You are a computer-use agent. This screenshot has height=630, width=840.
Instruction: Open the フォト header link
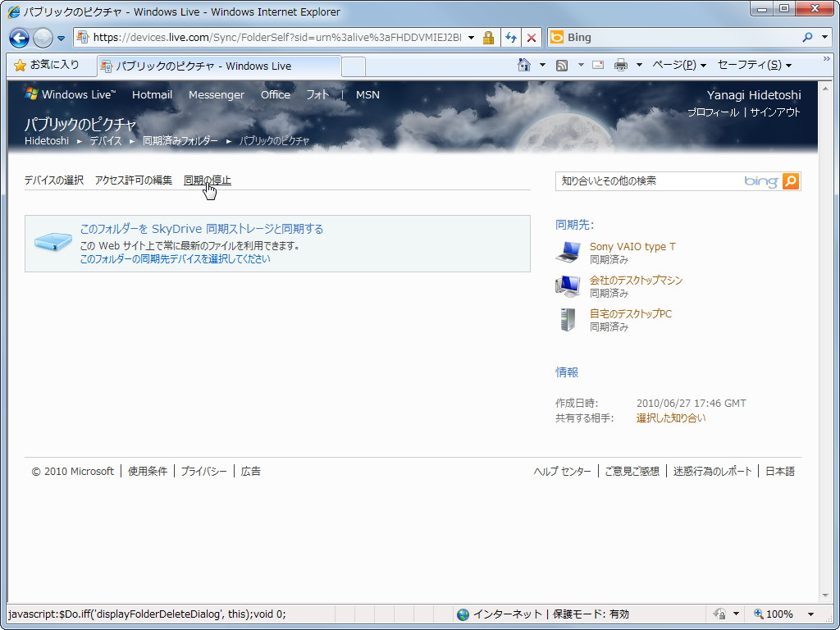(x=317, y=95)
